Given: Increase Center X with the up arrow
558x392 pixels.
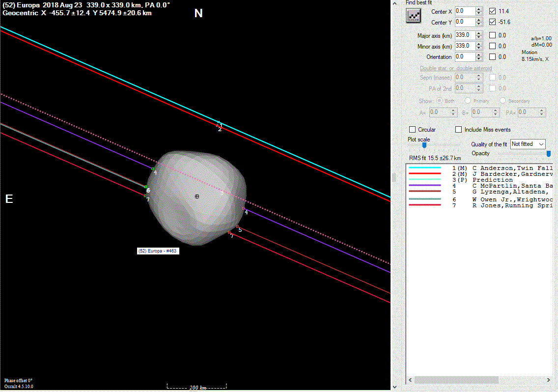Looking at the screenshot, I should 479,9.
